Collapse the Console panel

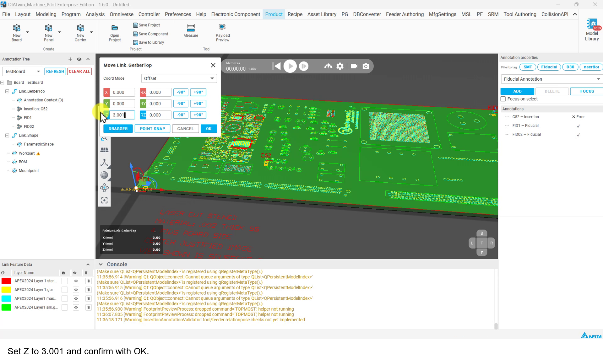(100, 265)
